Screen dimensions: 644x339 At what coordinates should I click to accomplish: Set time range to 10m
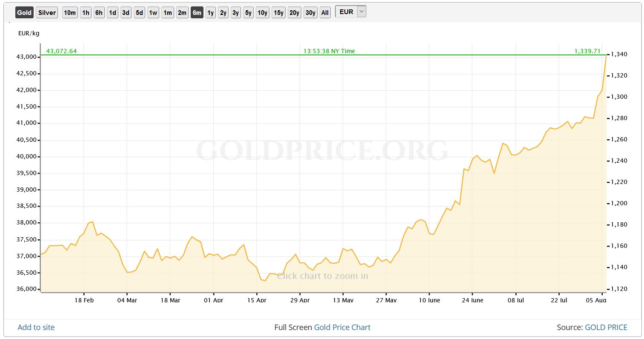click(x=70, y=12)
